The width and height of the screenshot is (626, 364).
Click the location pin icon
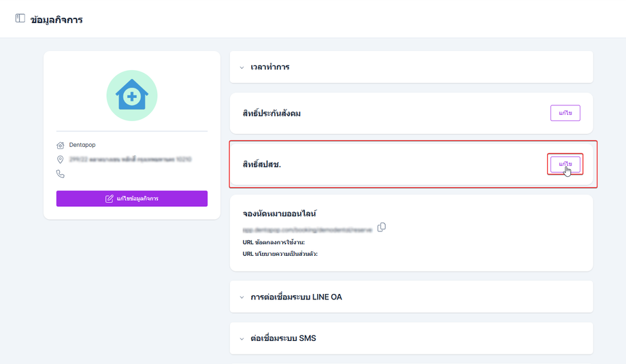[x=61, y=160]
